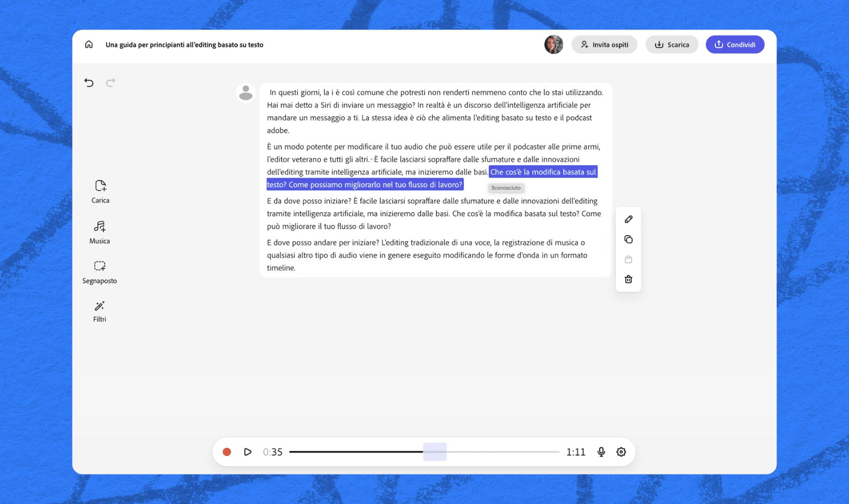
Task: Click the Condividi share button
Action: [735, 44]
